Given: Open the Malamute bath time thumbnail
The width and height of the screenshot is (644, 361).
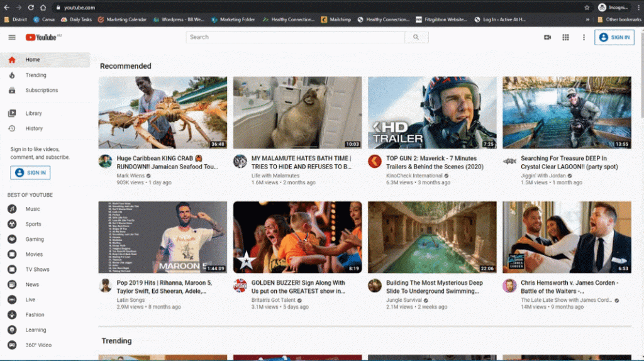Looking at the screenshot, I should tap(297, 113).
